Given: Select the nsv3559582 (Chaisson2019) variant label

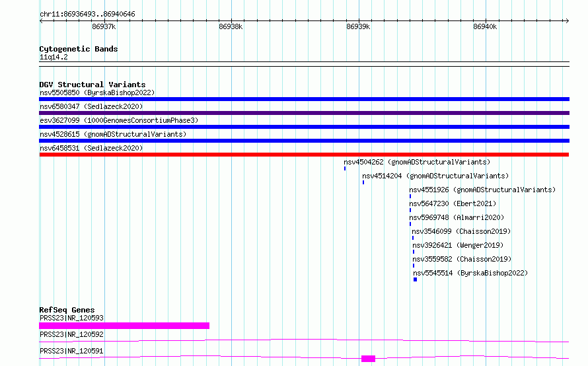Looking at the screenshot, I should pos(462,259).
